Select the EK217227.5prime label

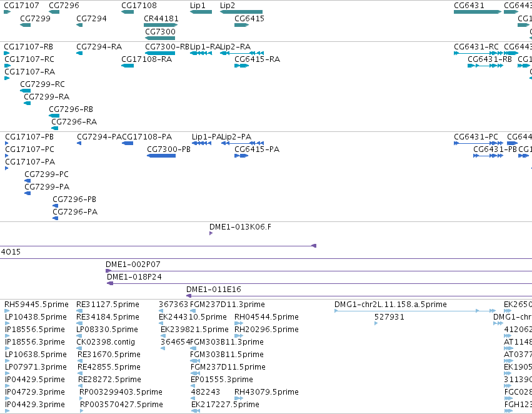pos(225,405)
